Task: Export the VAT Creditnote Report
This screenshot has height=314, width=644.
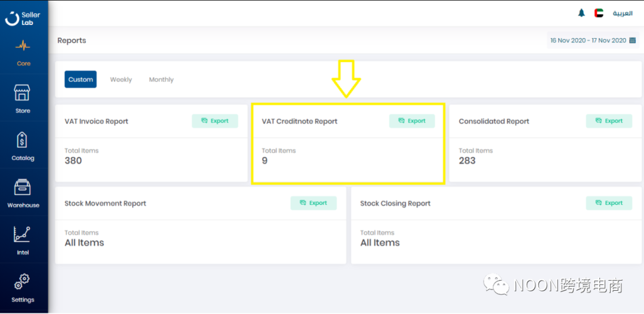Action: [412, 121]
